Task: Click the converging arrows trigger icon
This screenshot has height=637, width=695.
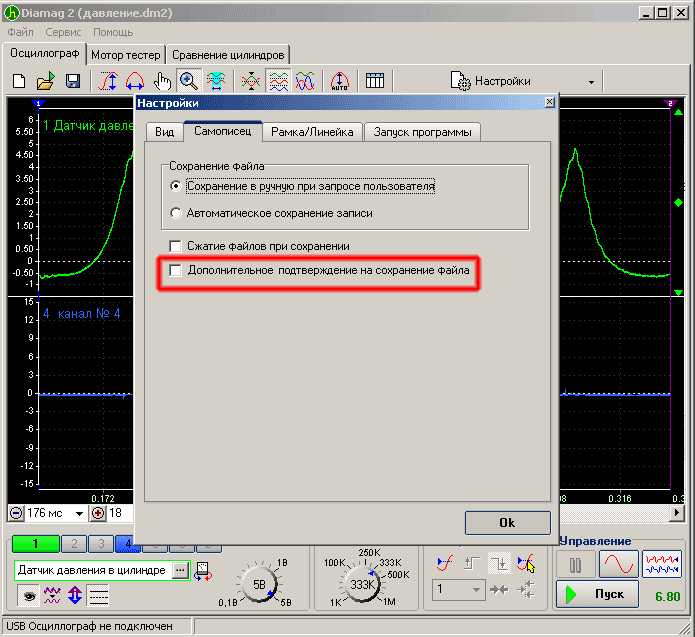Action: (499, 590)
